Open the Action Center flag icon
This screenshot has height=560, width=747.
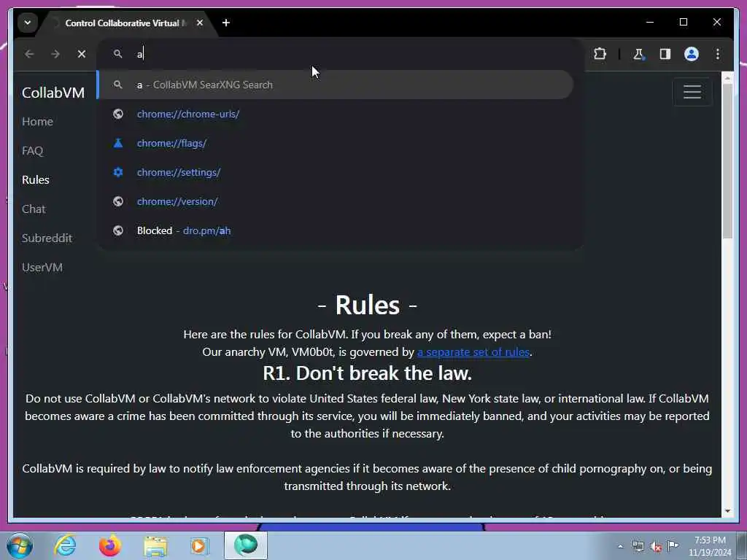(673, 545)
